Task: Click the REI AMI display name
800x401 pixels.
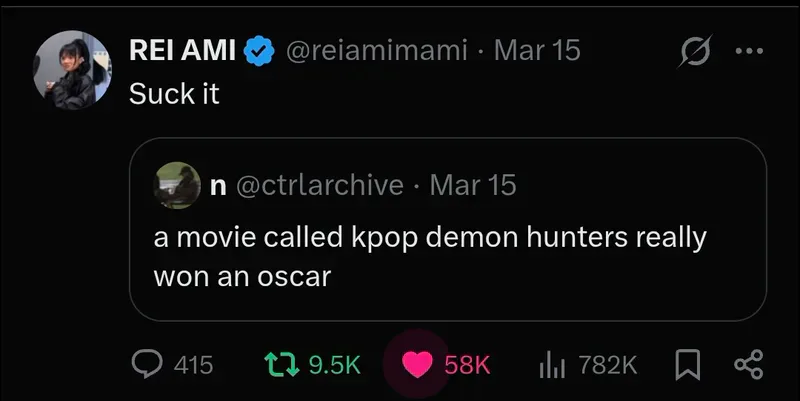Action: (182, 51)
